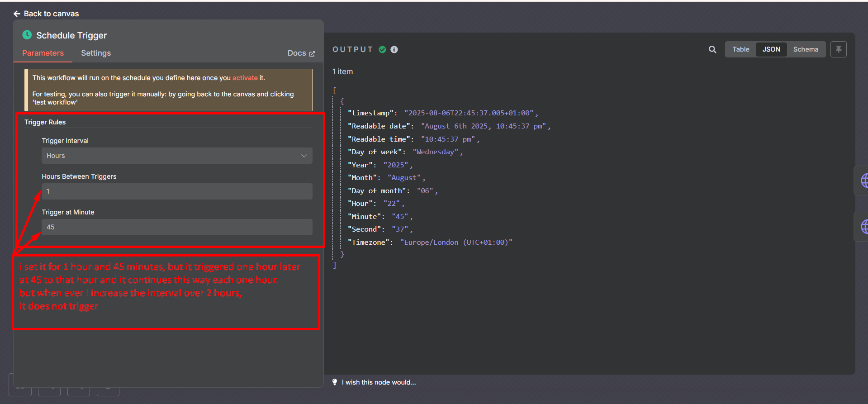Open the output search magnifier
The image size is (868, 404).
pyautogui.click(x=712, y=49)
